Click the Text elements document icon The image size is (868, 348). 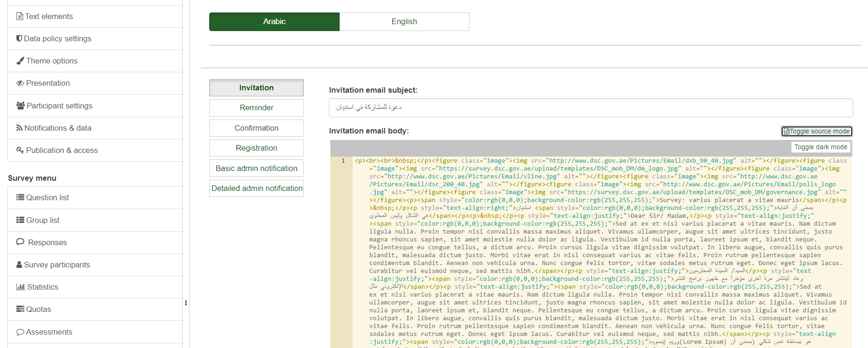click(x=19, y=17)
